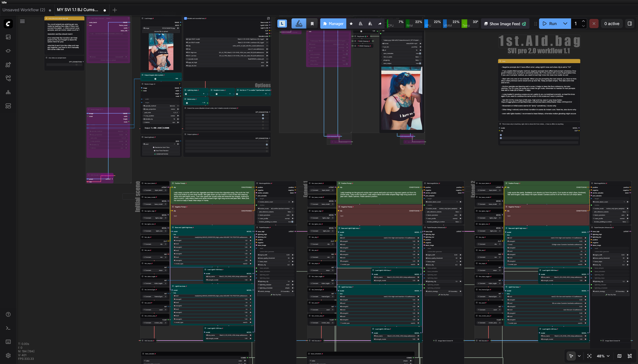Switch to Unsaved Workflow (2) tab
The width and height of the screenshot is (638, 364).
point(24,10)
